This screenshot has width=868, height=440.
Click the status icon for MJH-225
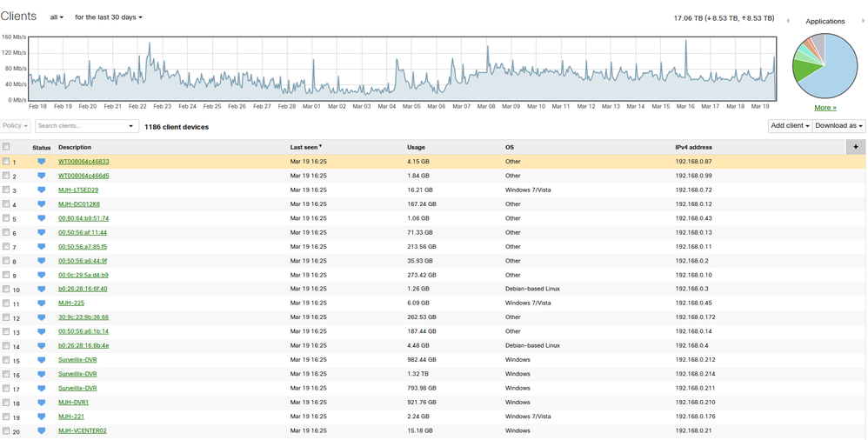coord(41,303)
